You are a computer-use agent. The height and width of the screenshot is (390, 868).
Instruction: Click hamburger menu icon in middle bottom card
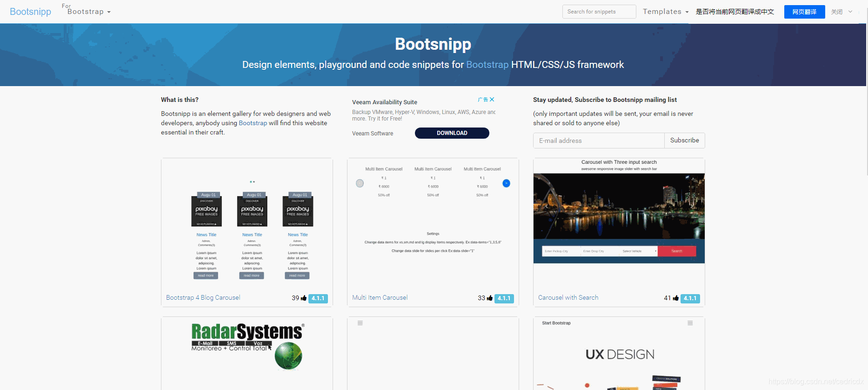click(x=360, y=323)
